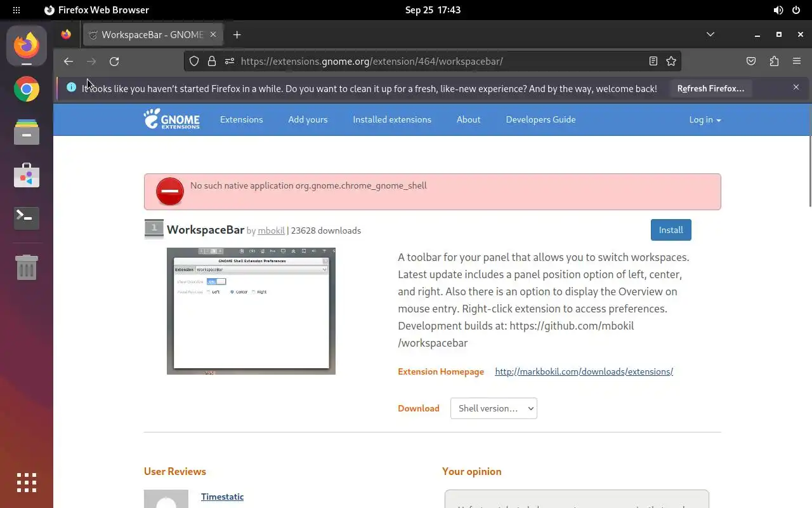Go to Add yours page
This screenshot has height=508, width=812.
[308, 119]
